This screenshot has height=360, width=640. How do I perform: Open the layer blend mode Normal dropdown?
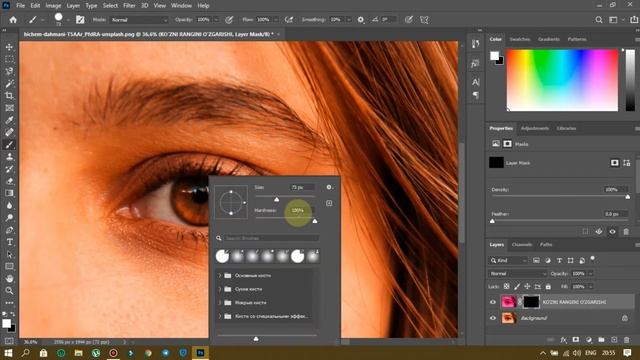pos(517,273)
